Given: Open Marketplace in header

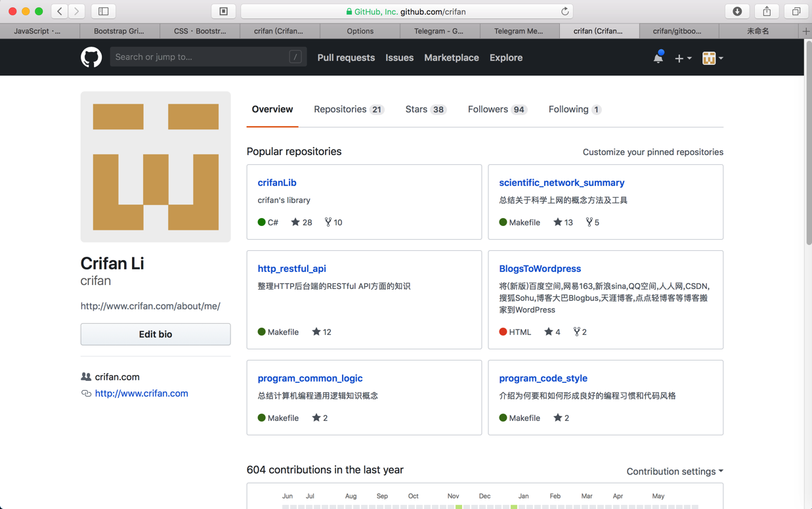Looking at the screenshot, I should pos(452,58).
